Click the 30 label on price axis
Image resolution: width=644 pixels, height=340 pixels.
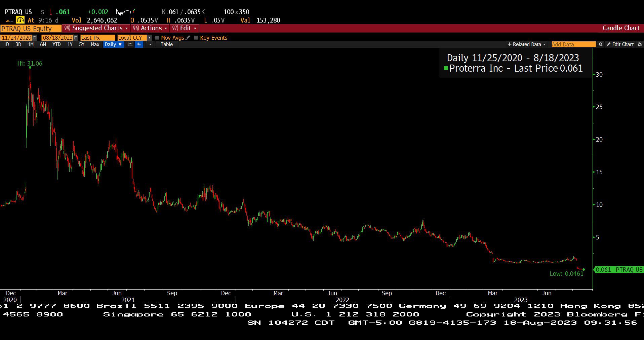click(599, 75)
